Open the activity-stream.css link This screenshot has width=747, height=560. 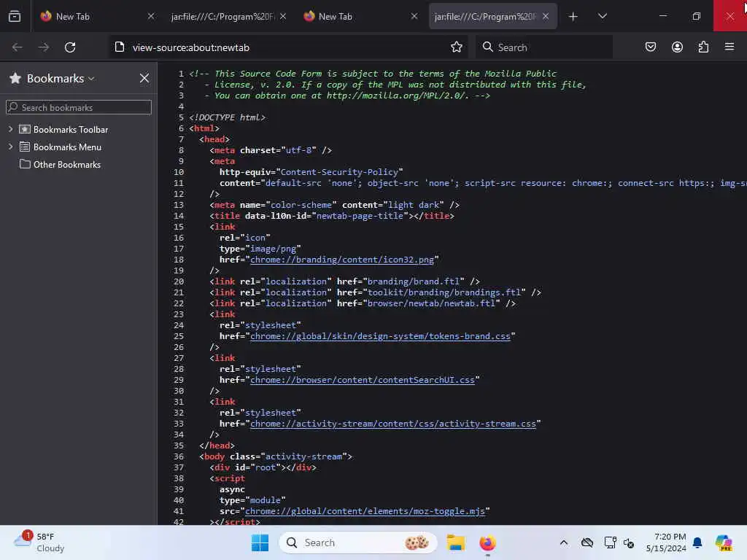click(x=393, y=424)
